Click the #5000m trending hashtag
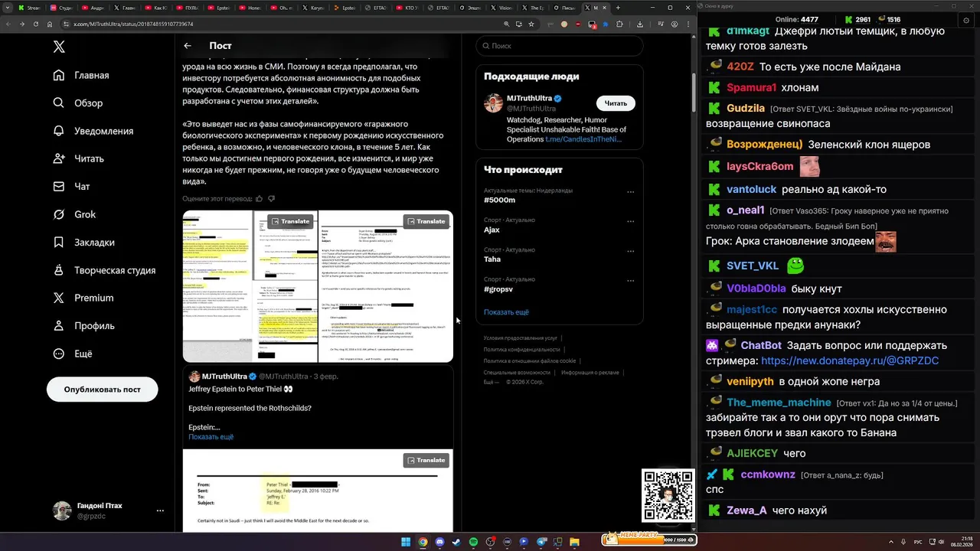The height and width of the screenshot is (551, 980). [499, 200]
